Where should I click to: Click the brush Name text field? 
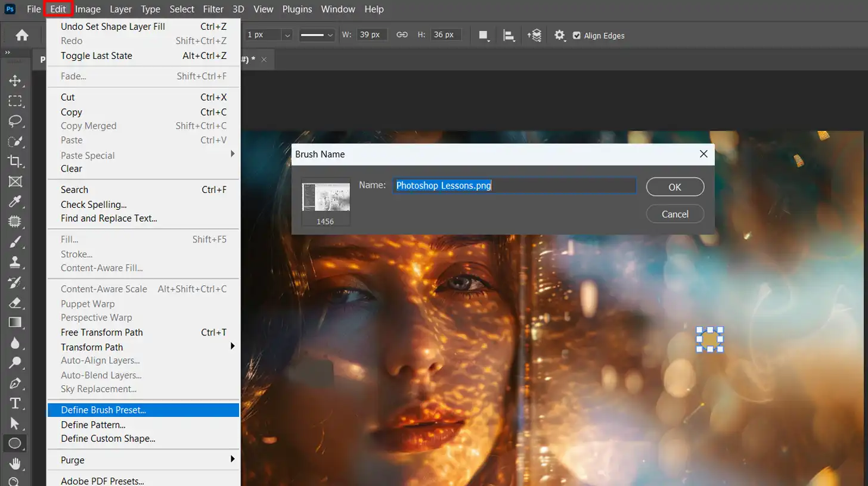click(x=514, y=185)
